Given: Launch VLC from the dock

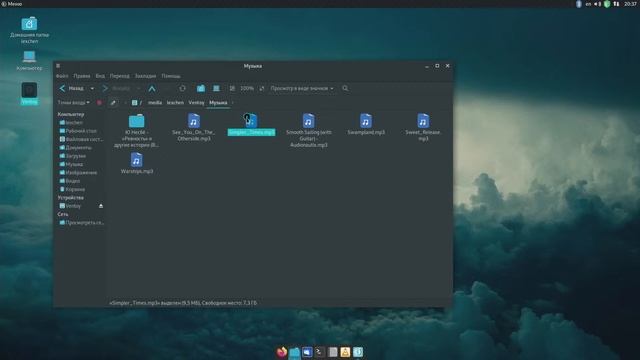Looking at the screenshot, I should pyautogui.click(x=345, y=352).
